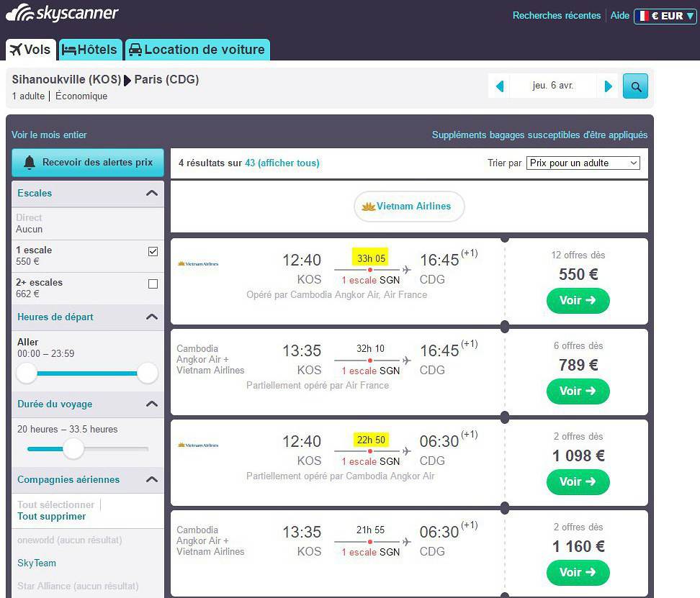The image size is (700, 598).
Task: Click the 1 adulte passenger text
Action: 28,96
